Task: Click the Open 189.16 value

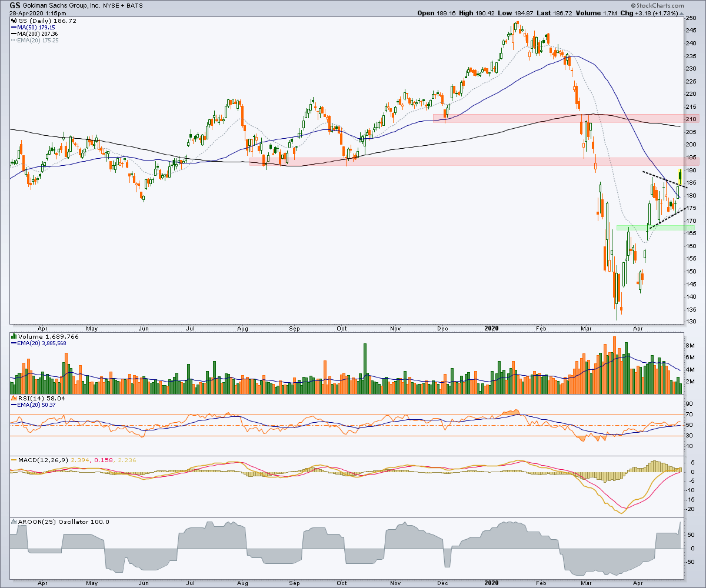Action: point(438,12)
